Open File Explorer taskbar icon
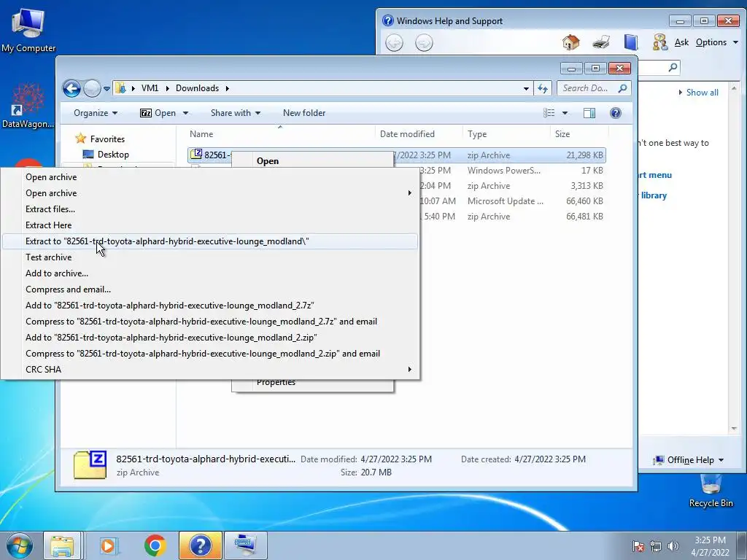This screenshot has height=560, width=747. [x=62, y=545]
